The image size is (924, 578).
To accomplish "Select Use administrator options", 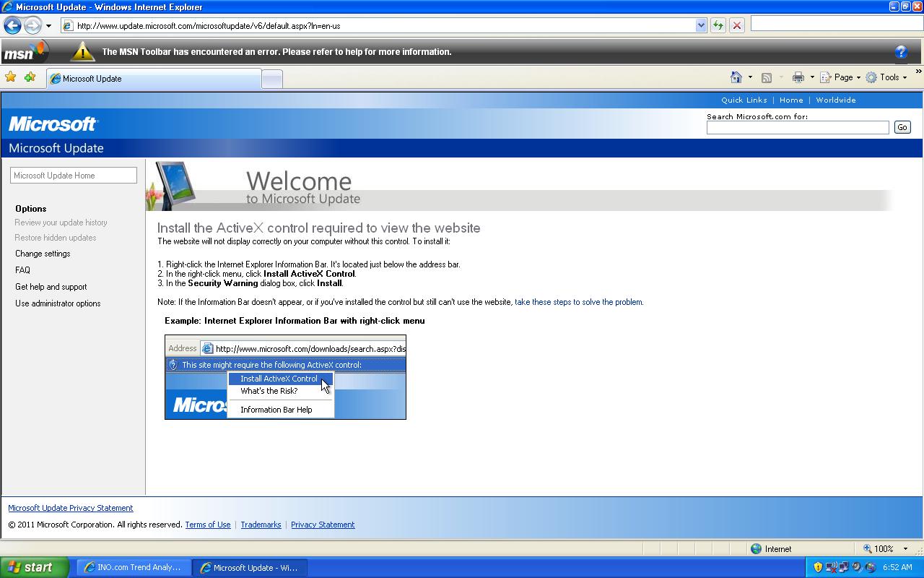I will tap(58, 303).
